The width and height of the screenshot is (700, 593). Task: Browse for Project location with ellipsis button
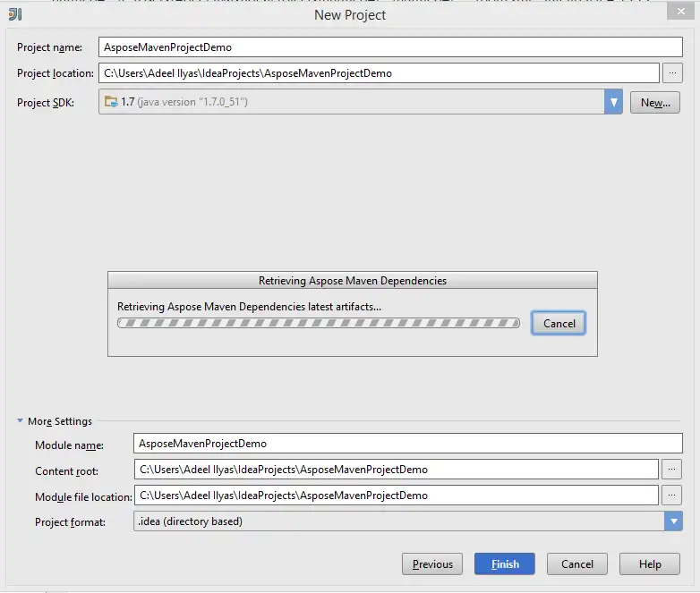672,72
